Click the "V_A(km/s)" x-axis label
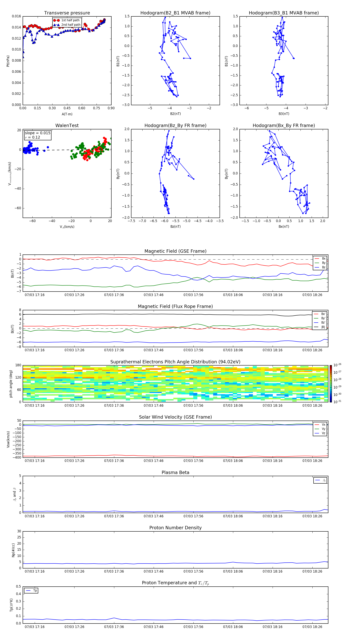The image size is (351, 644). click(67, 227)
